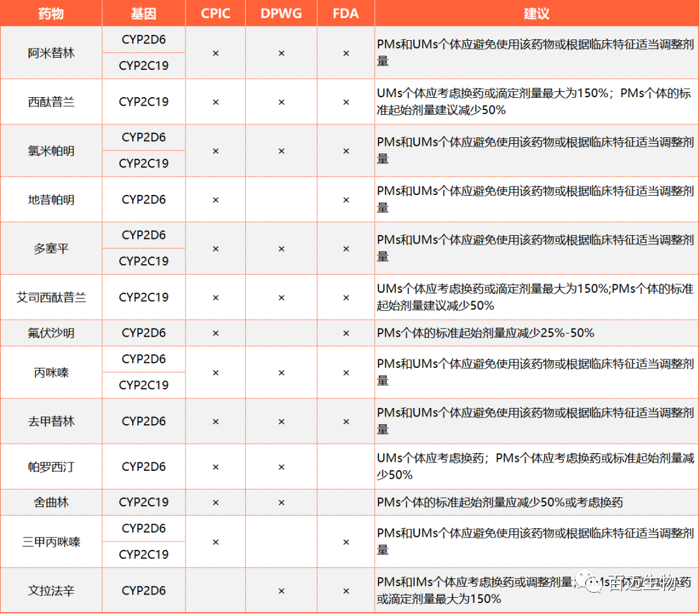700x614 pixels.
Task: Click the DPWG column header
Action: click(x=281, y=14)
